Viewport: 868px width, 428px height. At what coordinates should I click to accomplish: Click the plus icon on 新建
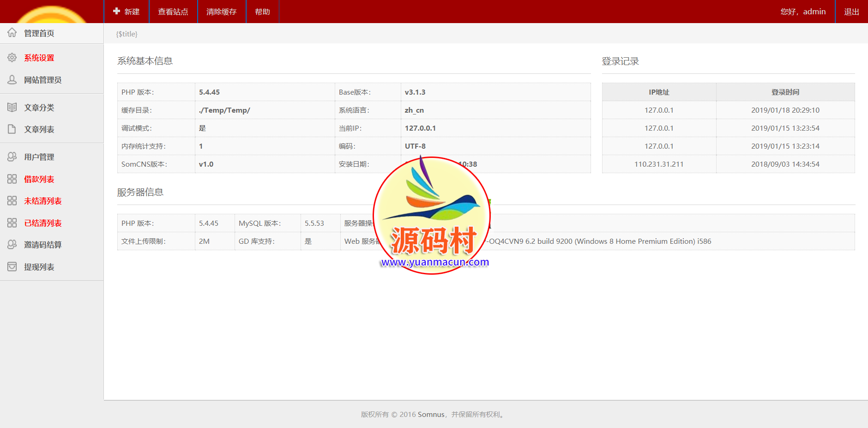[116, 11]
